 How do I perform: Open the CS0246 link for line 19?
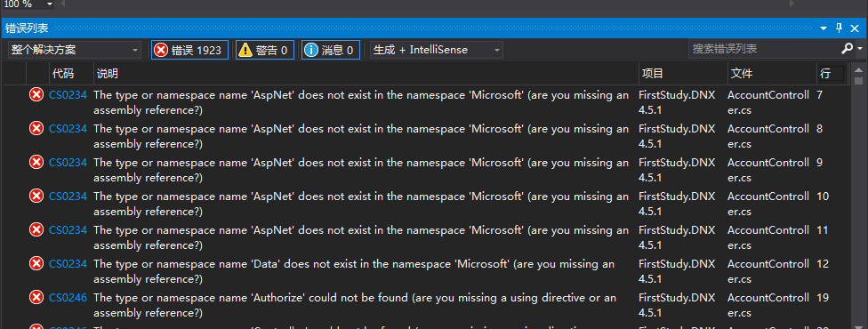(x=68, y=297)
